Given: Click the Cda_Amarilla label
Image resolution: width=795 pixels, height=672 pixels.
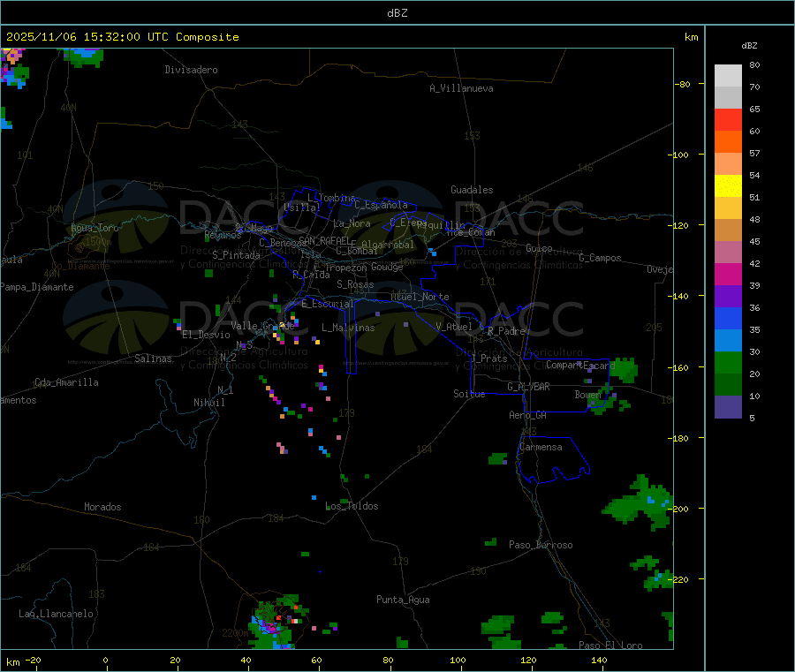Looking at the screenshot, I should coord(66,382).
